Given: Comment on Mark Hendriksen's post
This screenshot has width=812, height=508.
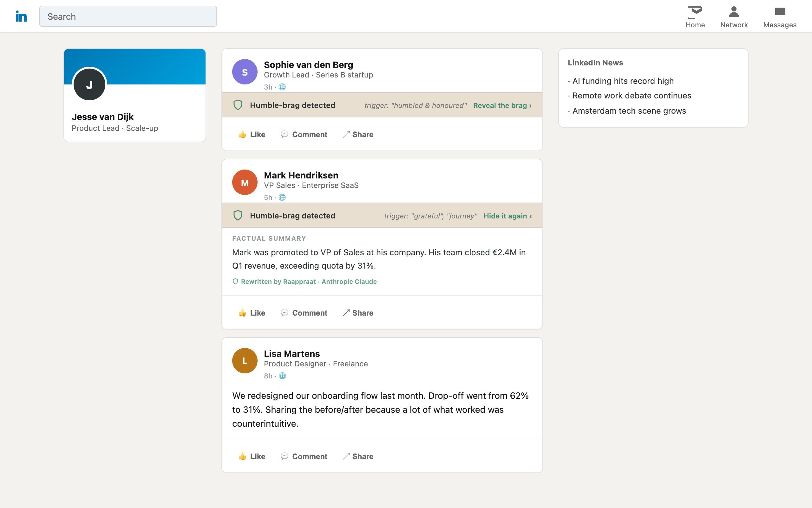Looking at the screenshot, I should point(304,313).
